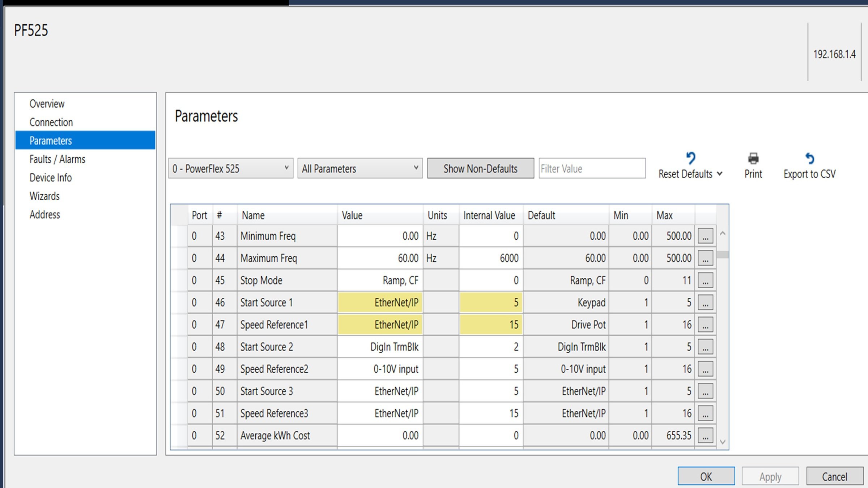Click Show Non-Defaults button
This screenshot has width=868, height=488.
[x=480, y=168]
